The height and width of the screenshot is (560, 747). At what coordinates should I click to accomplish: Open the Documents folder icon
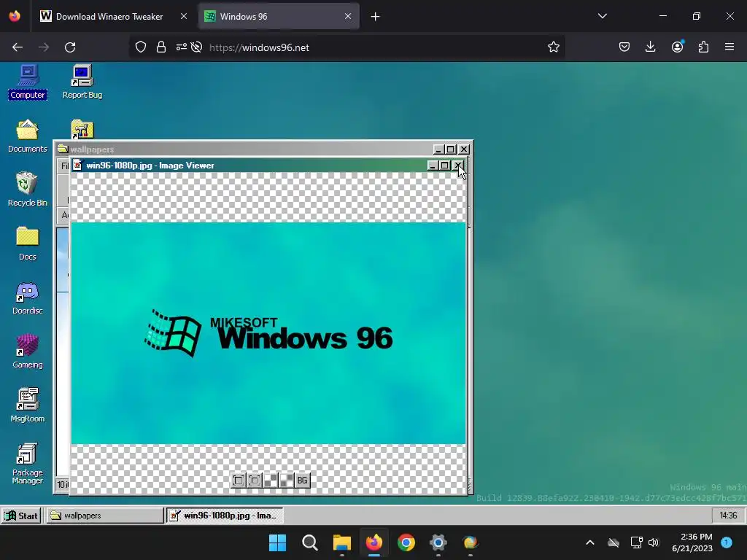click(27, 136)
